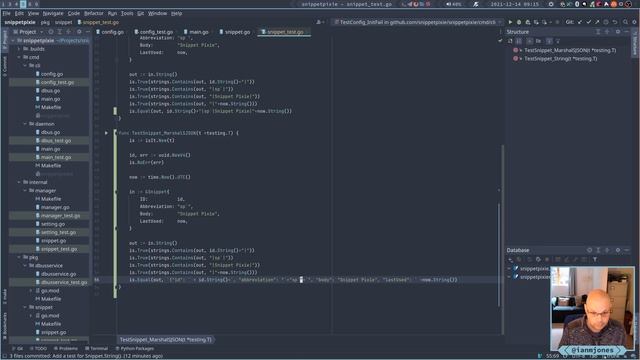This screenshot has height=360, width=640.
Task: Click Structure panel filter icon in toolbar
Action: (x=558, y=41)
